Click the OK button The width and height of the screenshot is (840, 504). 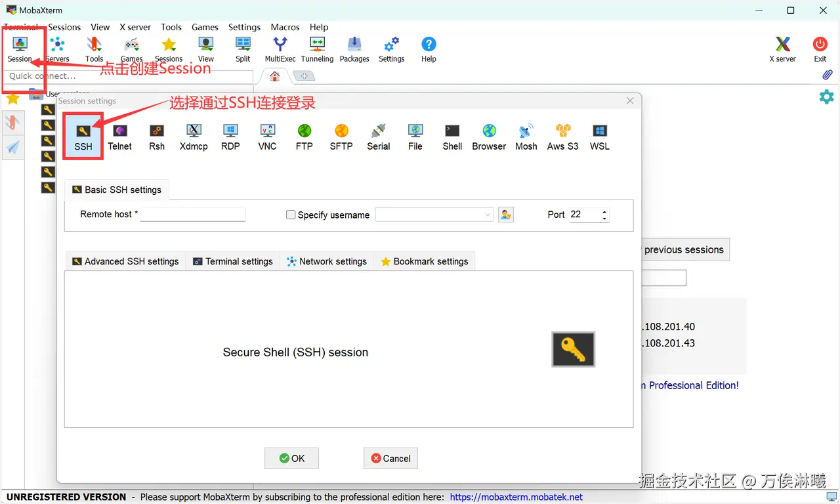click(x=292, y=458)
